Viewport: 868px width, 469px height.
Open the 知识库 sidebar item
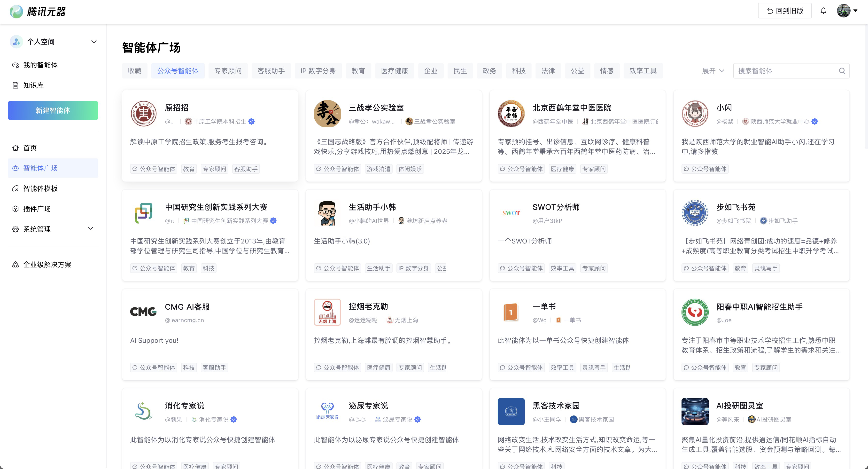pyautogui.click(x=33, y=85)
